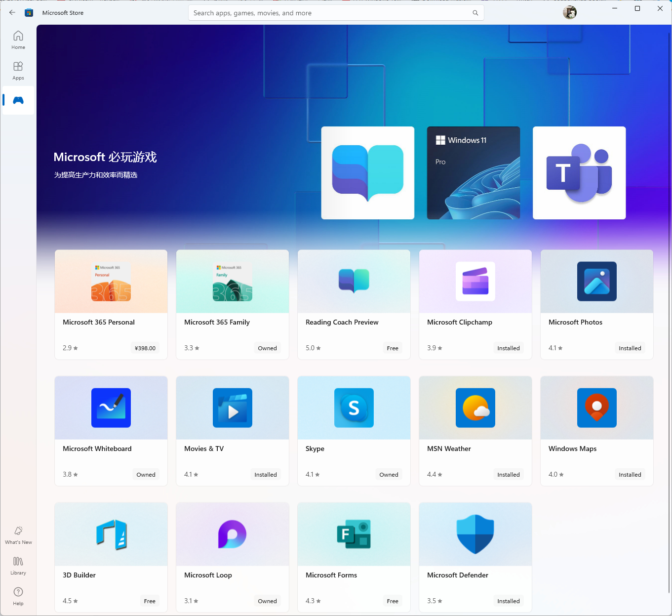Click Installed badge on Microsoft Clipchamp
Screen dimensions: 672x616
[509, 348]
